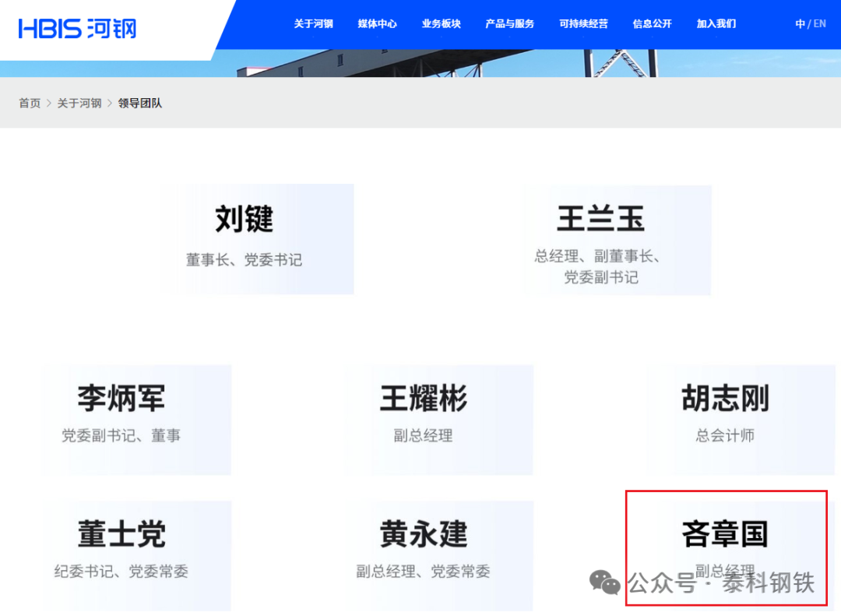This screenshot has height=616, width=841.
Task: Select 领导团队 breadcrumb
Action: (140, 103)
